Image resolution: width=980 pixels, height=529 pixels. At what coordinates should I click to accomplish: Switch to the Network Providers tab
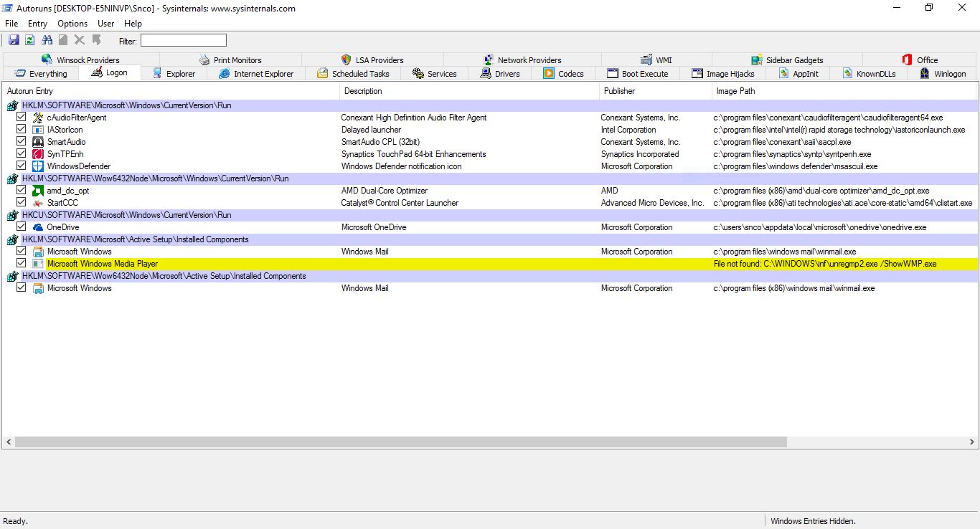[x=522, y=60]
